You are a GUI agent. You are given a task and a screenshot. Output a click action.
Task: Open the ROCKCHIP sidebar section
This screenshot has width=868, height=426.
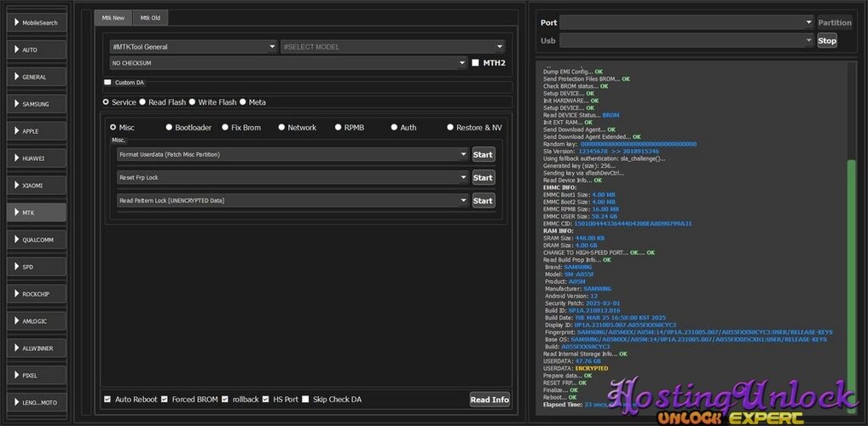[x=37, y=294]
